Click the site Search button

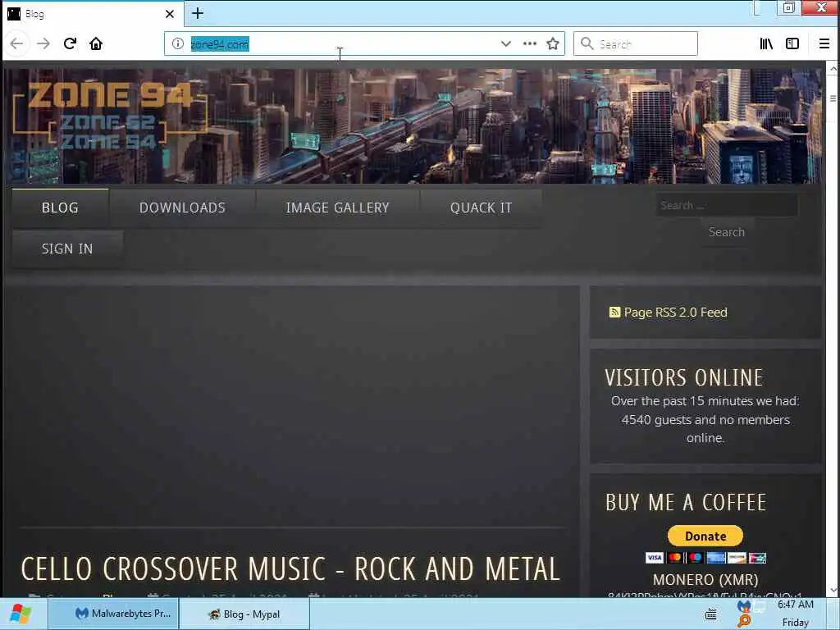click(727, 232)
